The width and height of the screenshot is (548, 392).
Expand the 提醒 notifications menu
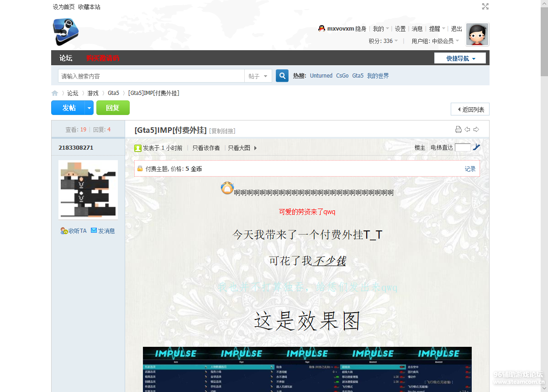(x=437, y=29)
